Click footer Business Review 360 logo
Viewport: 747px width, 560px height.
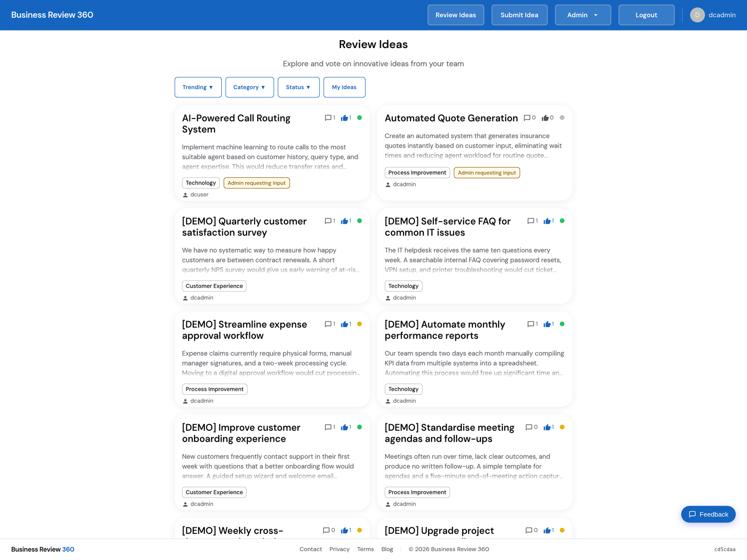[43, 549]
